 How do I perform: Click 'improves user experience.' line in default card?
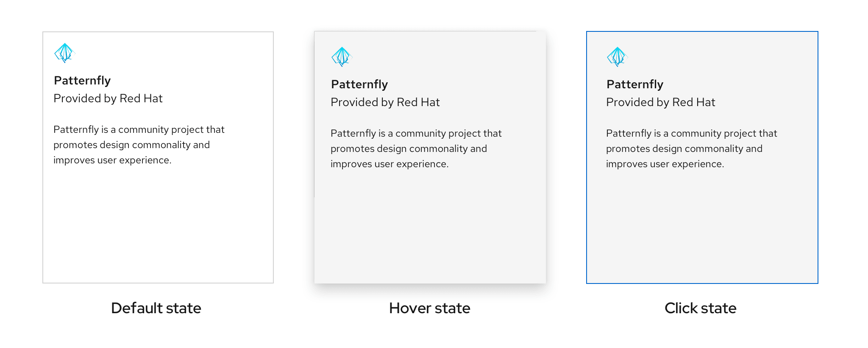coord(112,160)
